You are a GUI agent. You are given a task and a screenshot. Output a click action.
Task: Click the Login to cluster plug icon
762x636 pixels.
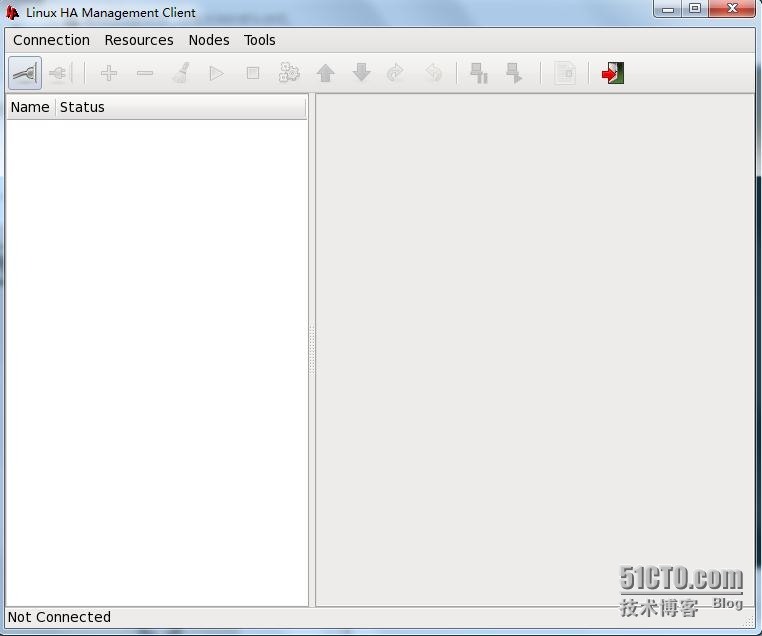coord(25,73)
